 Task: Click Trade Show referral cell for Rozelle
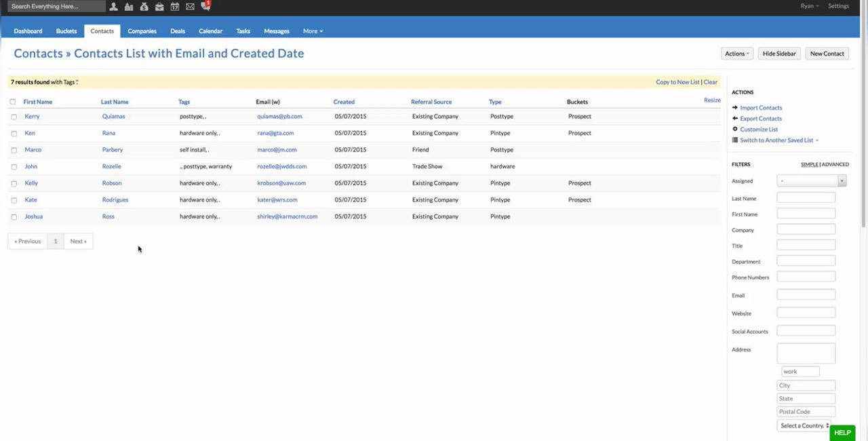427,166
